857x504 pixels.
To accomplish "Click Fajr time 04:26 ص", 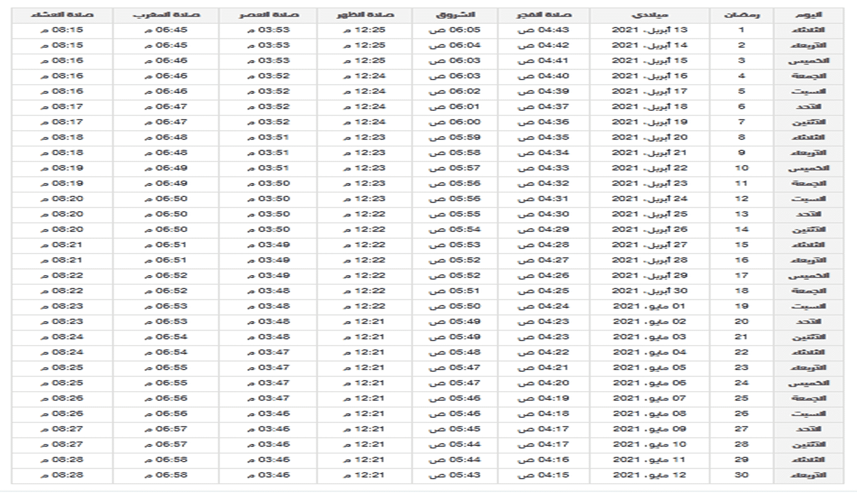I will (x=543, y=276).
